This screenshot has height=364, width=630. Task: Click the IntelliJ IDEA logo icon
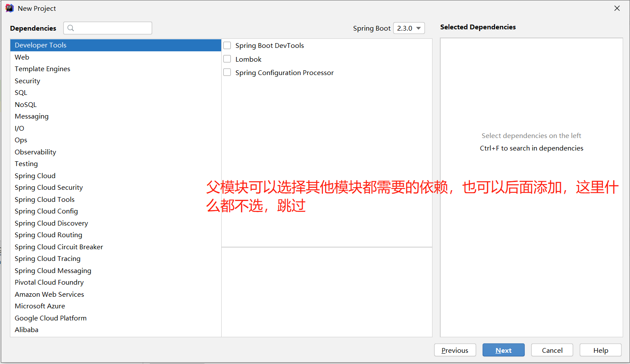(x=9, y=8)
